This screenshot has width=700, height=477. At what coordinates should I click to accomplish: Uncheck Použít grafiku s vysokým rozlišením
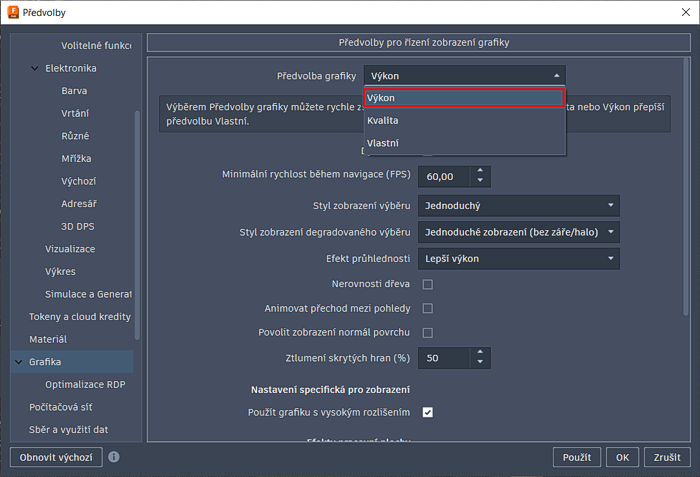tap(428, 412)
